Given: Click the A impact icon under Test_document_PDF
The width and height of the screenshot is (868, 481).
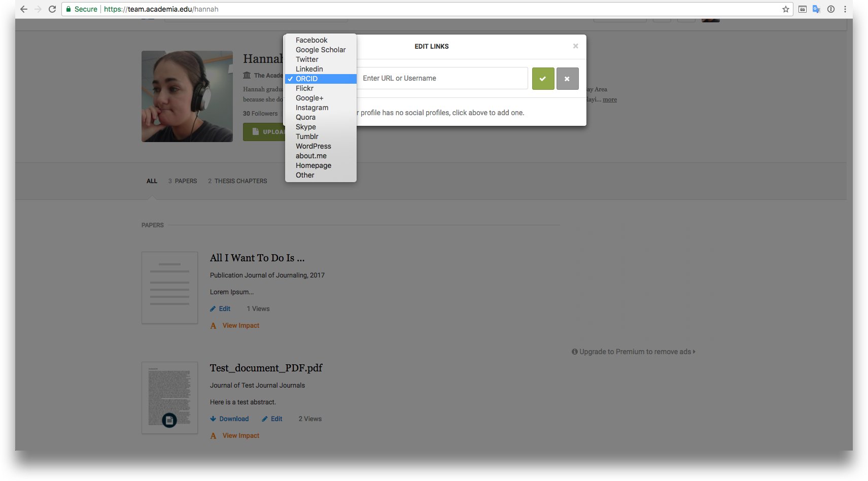Looking at the screenshot, I should coord(214,436).
